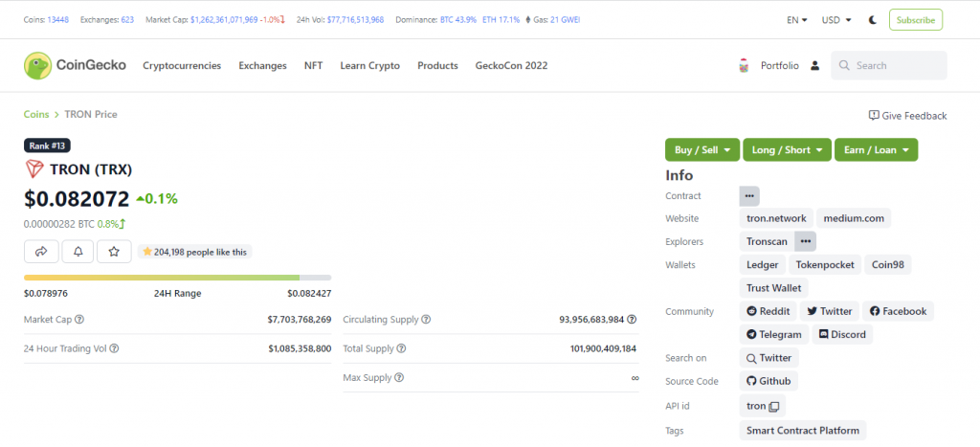Show Contract ellipsis options
Image resolution: width=980 pixels, height=447 pixels.
(749, 195)
